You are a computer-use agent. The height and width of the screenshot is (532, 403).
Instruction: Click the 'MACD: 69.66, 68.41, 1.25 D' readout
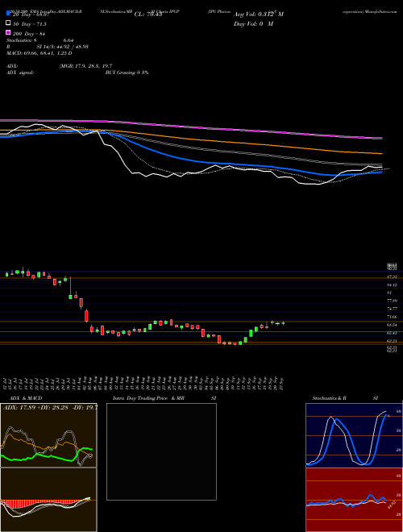tap(39, 53)
